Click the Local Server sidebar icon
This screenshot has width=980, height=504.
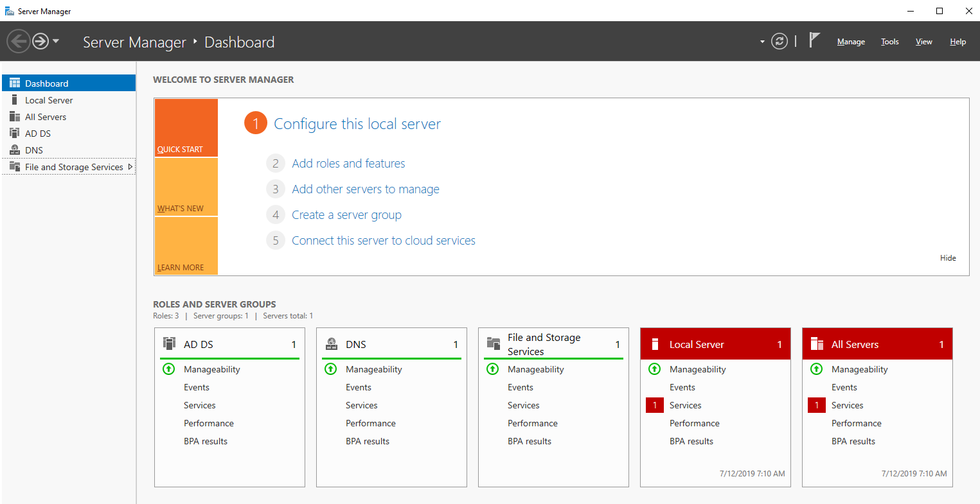point(14,100)
